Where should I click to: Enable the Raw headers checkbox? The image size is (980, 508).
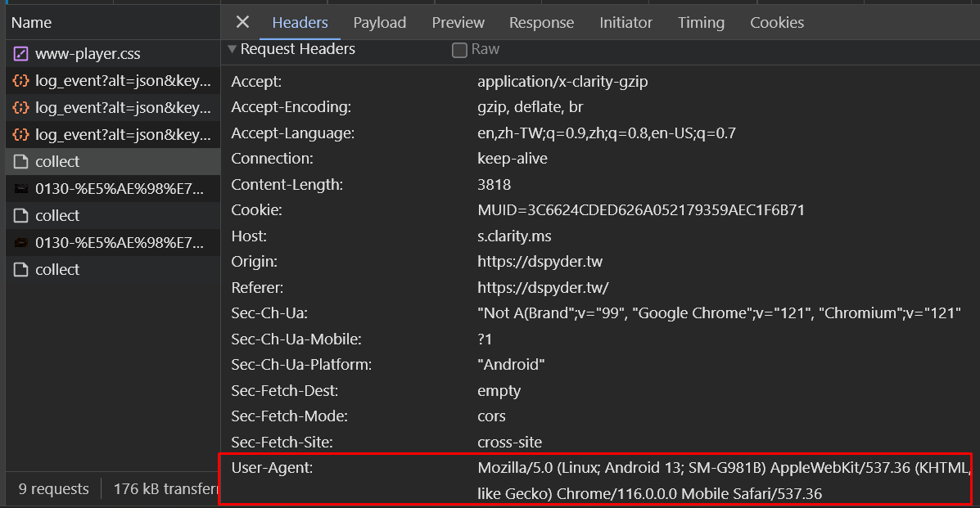coord(460,50)
